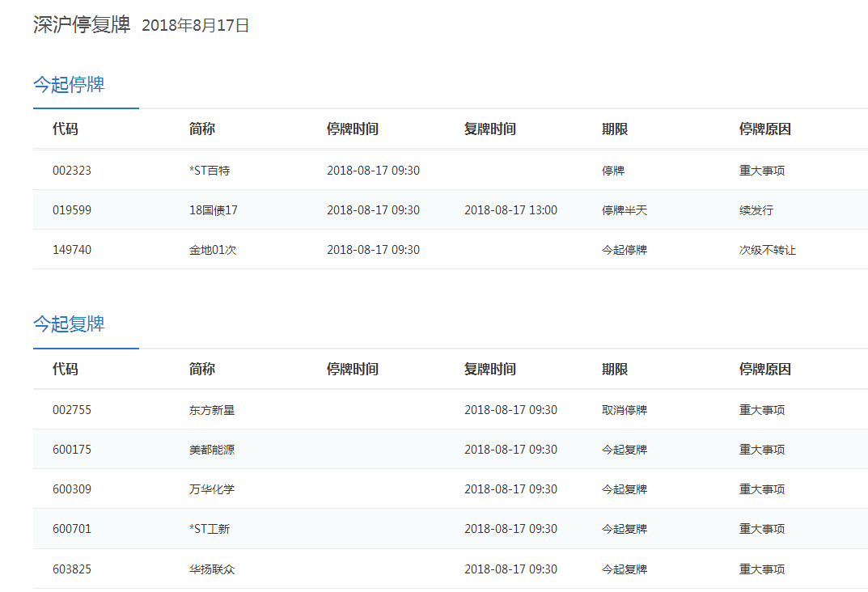The height and width of the screenshot is (592, 868).
Task: Click stock code 600175
Action: point(72,450)
